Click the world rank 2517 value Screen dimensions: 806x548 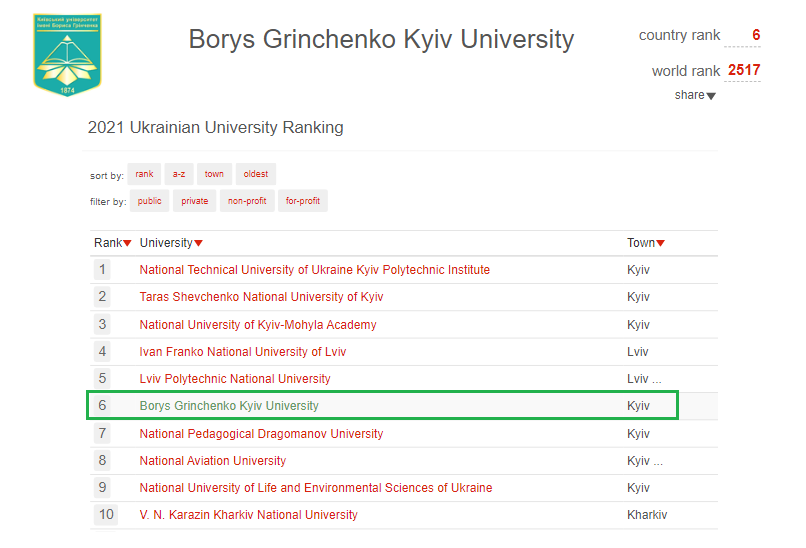tap(744, 70)
